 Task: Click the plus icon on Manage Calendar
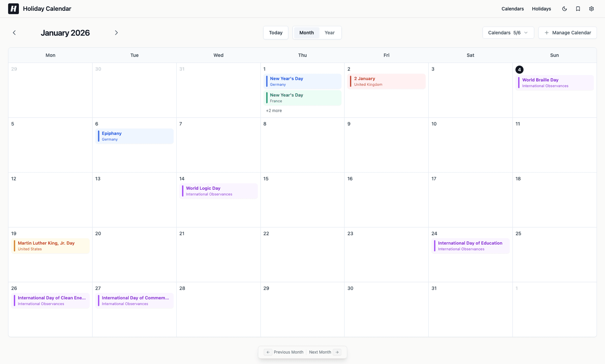pyautogui.click(x=546, y=32)
